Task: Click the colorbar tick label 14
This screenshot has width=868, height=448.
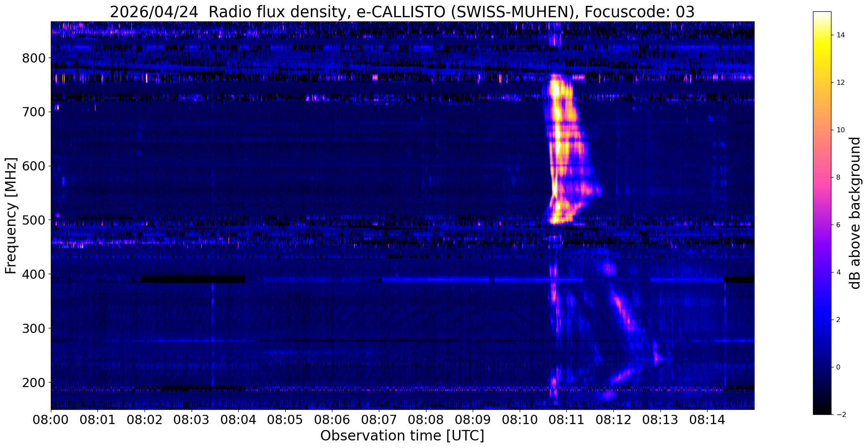Action: click(x=841, y=35)
